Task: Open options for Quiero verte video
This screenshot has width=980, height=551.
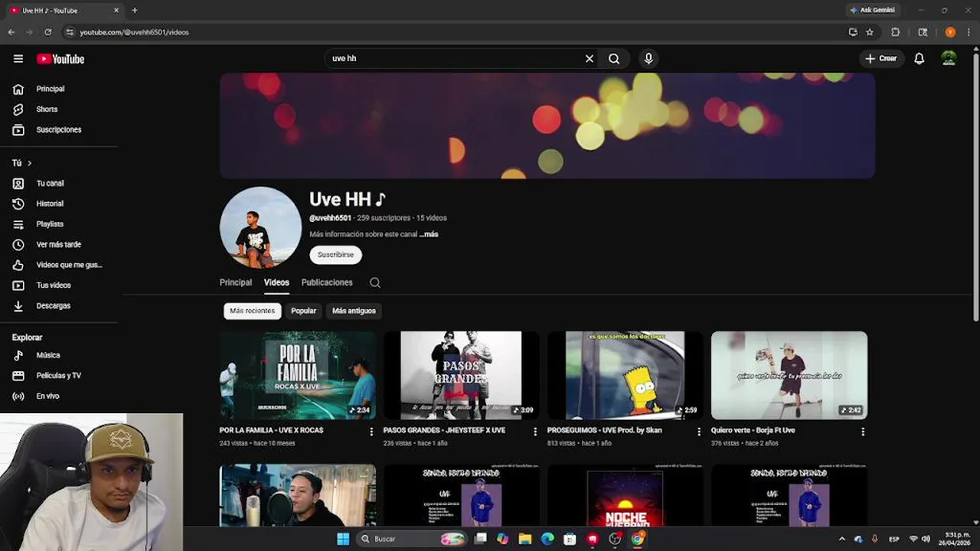Action: click(x=863, y=432)
